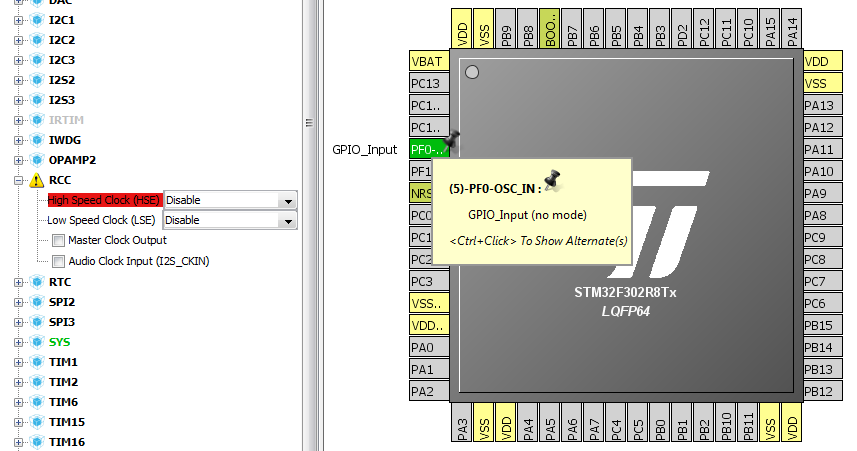This screenshot has width=857, height=451.
Task: Click the GPIO_Input label beside PF0
Action: pos(365,150)
